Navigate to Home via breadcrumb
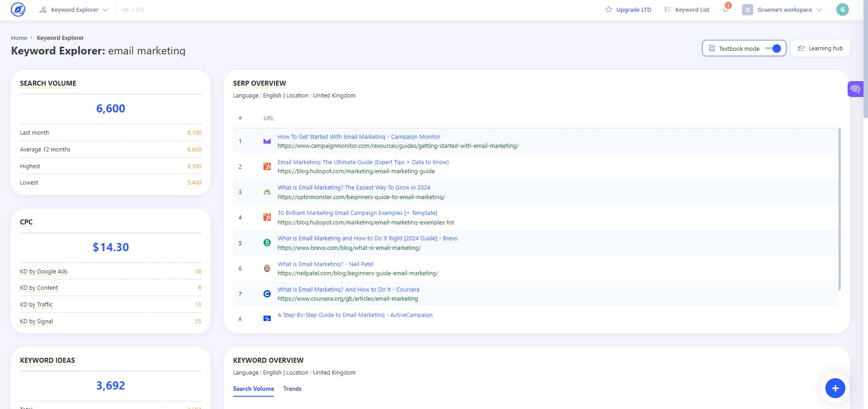Viewport: 868px width, 409px height. point(19,38)
